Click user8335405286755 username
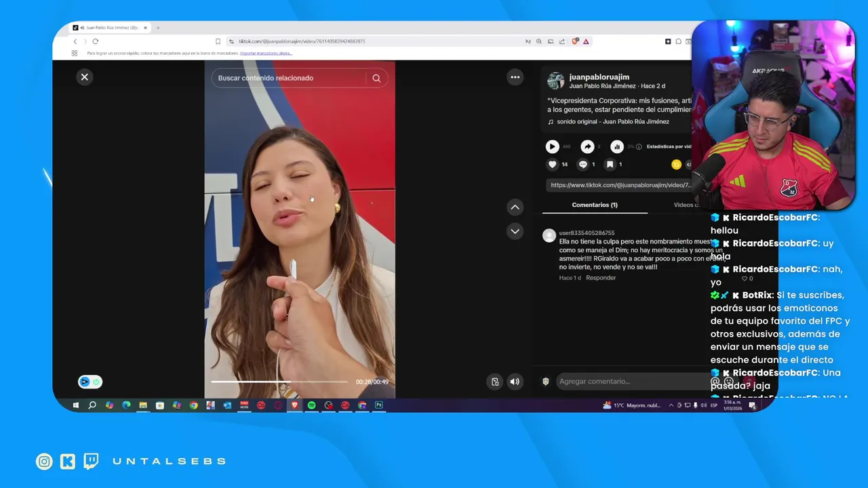The image size is (868, 488). [x=587, y=233]
